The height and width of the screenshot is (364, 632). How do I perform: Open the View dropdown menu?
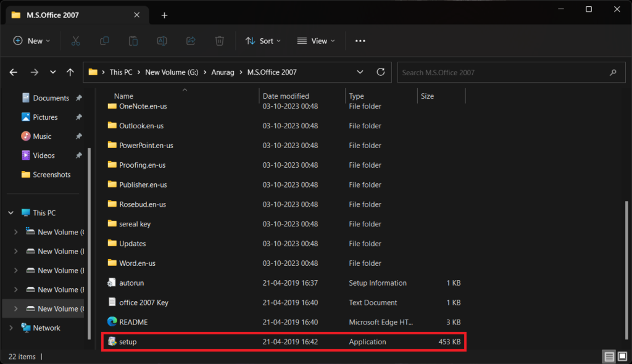[x=316, y=41]
